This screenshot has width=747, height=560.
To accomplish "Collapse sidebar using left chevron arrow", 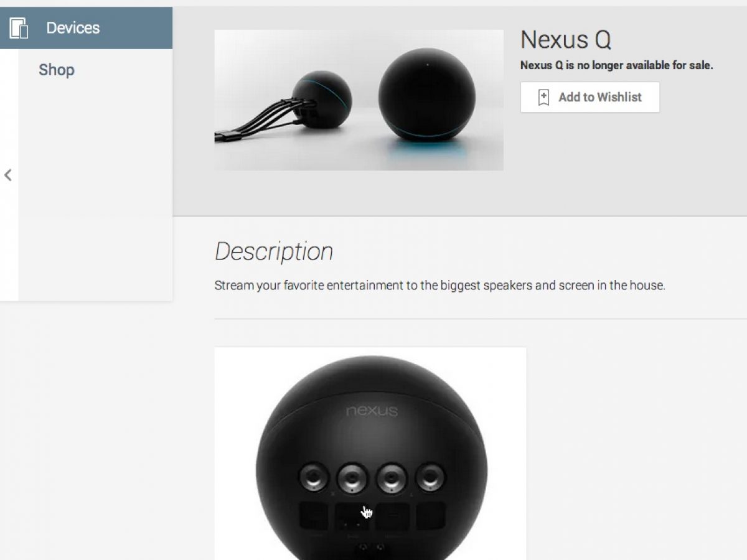I will [8, 175].
